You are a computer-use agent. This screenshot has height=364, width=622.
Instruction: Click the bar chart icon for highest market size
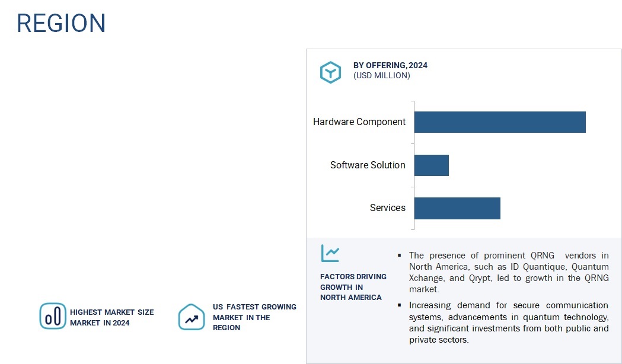click(x=53, y=316)
